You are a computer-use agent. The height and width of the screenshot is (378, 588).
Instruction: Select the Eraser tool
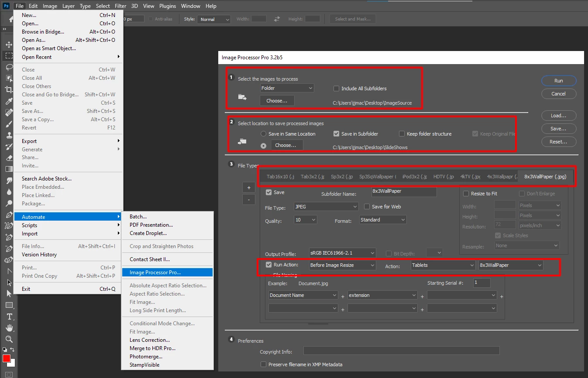pos(9,158)
